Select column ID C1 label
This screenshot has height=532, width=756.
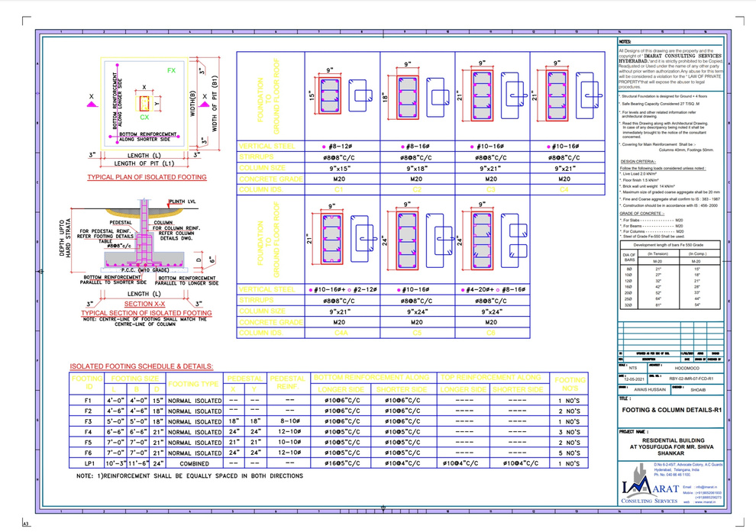coord(339,190)
